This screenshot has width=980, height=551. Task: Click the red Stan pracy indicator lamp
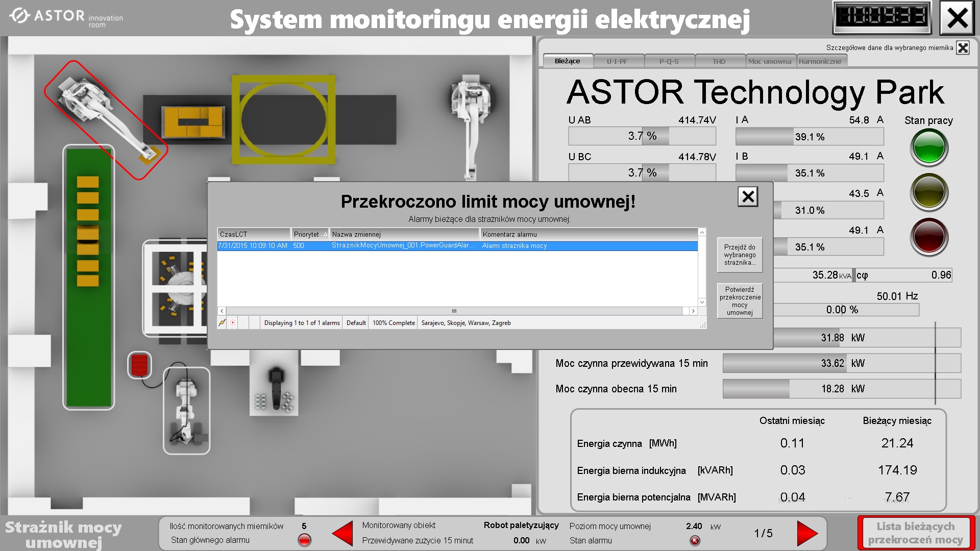click(x=929, y=236)
